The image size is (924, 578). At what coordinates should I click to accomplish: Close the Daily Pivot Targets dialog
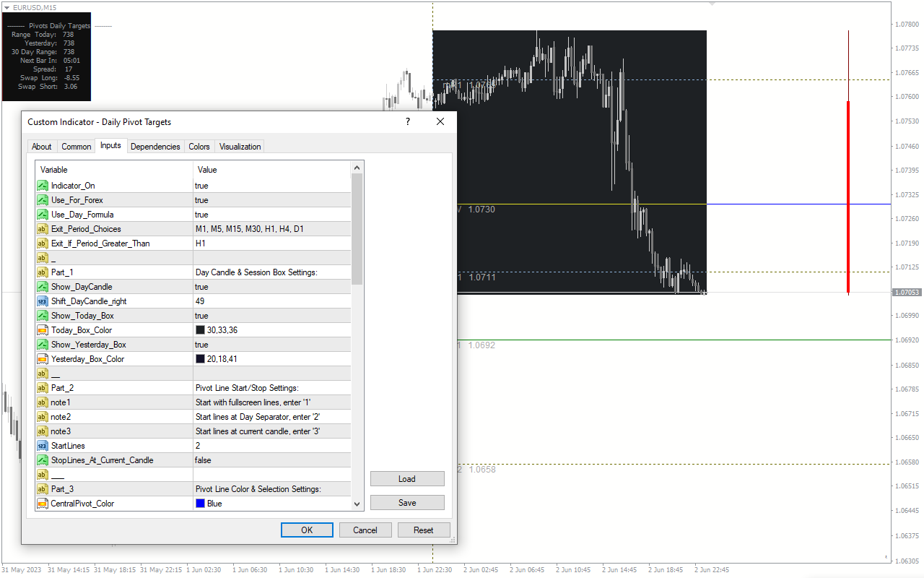click(440, 122)
